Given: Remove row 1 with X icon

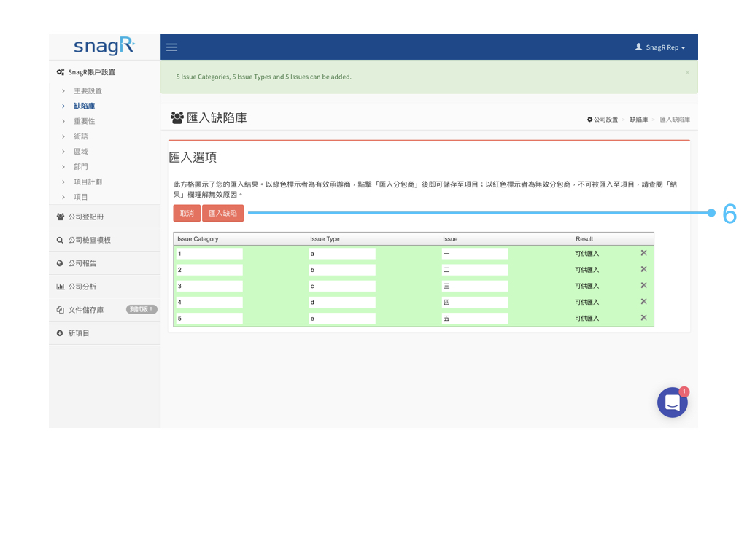Looking at the screenshot, I should tap(643, 253).
